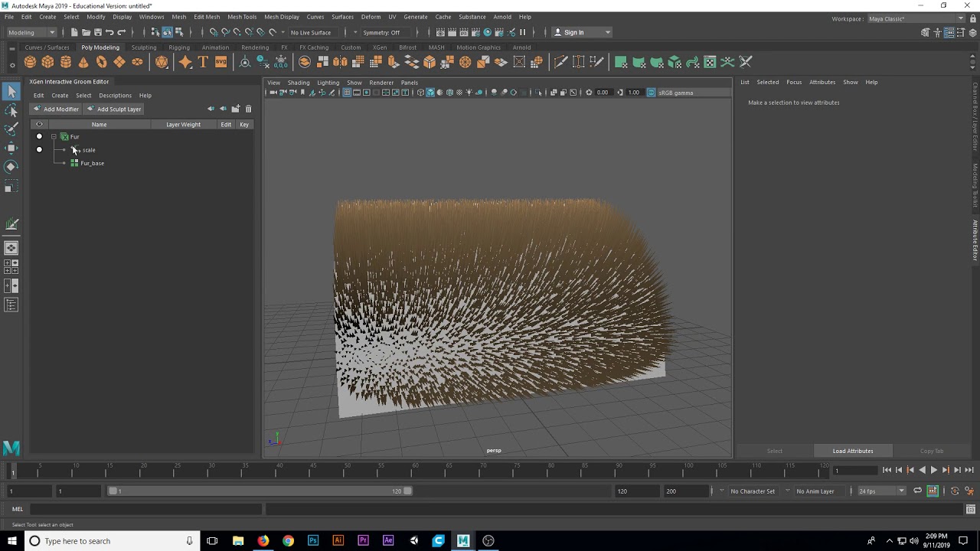Open Photoshop from the taskbar
Viewport: 980px width, 551px height.
click(313, 541)
